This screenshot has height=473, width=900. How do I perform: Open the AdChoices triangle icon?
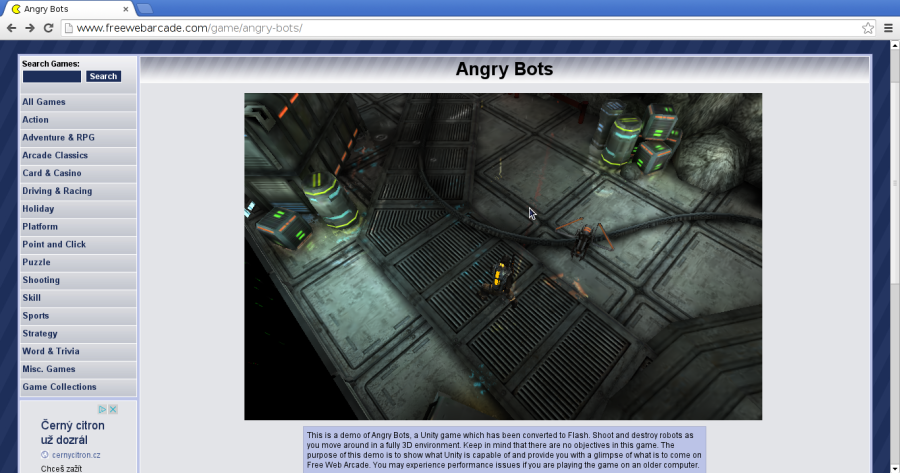pos(102,409)
